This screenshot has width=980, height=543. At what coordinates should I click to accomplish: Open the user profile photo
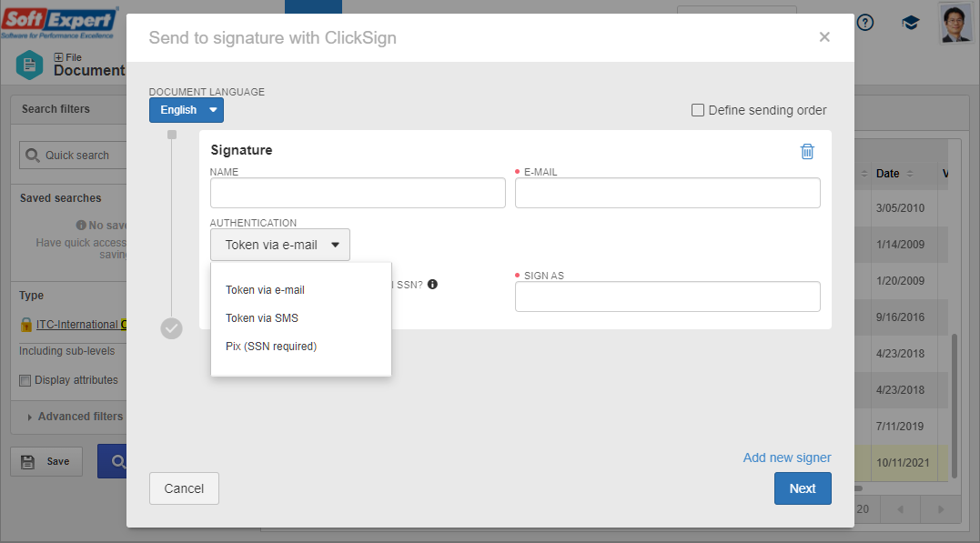coord(955,24)
